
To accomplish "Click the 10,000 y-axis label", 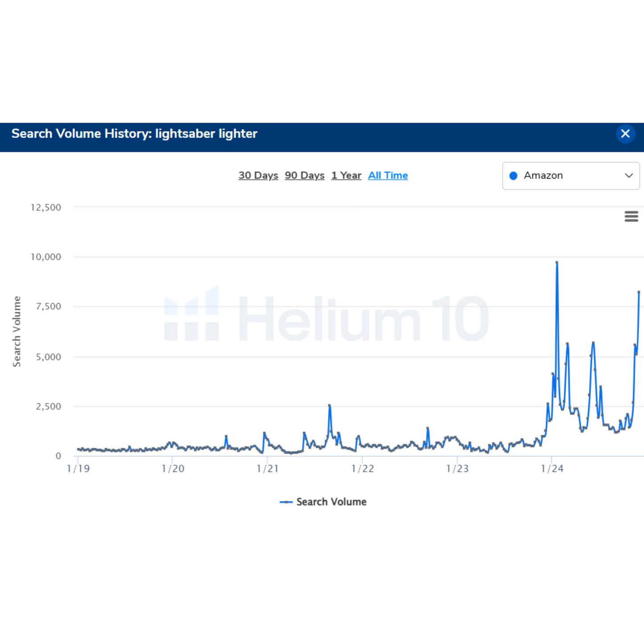I will click(x=46, y=257).
